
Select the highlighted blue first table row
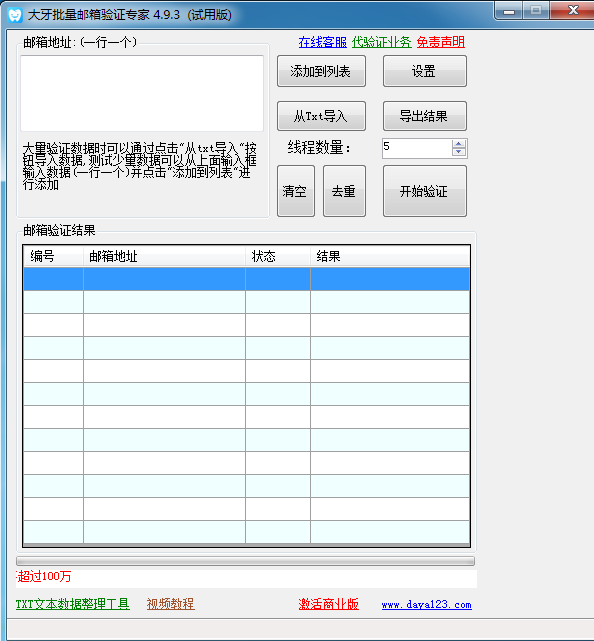pos(247,279)
